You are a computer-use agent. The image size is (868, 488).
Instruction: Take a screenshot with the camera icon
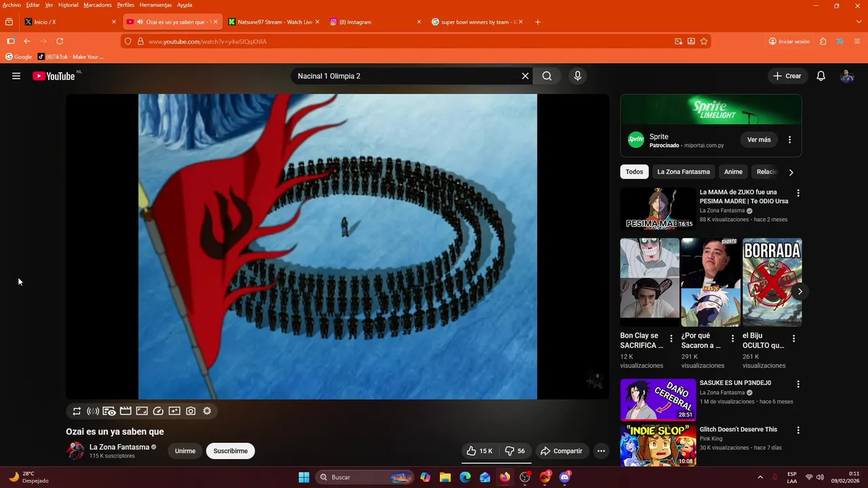pyautogui.click(x=191, y=411)
